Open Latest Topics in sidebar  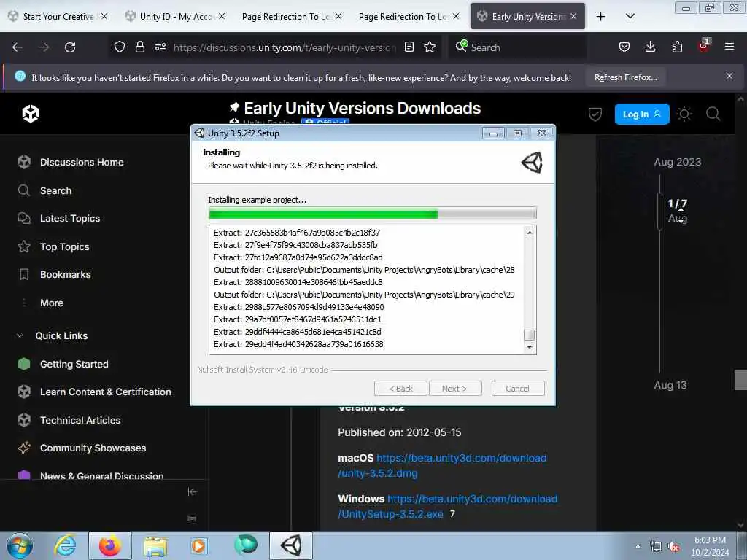pos(70,219)
